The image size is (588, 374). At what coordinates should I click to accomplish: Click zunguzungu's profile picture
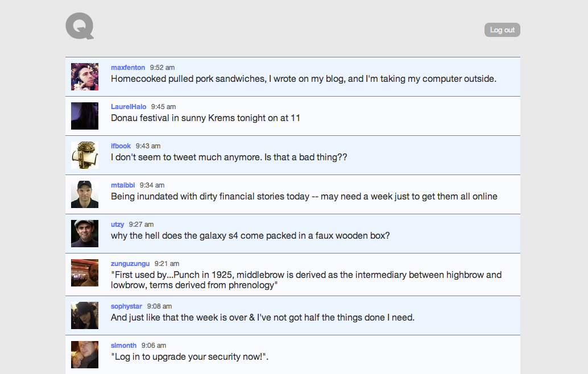point(85,273)
